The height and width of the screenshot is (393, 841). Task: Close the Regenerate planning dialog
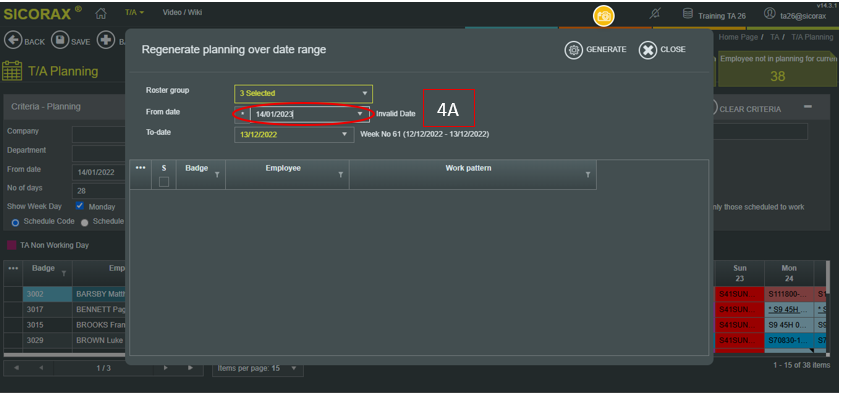tap(662, 50)
